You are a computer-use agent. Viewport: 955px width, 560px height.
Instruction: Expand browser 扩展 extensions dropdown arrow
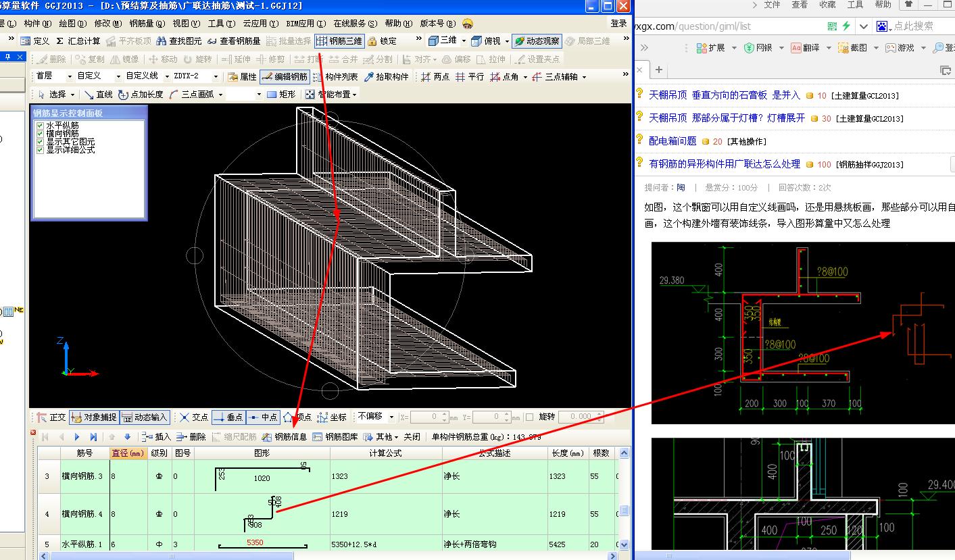click(734, 48)
